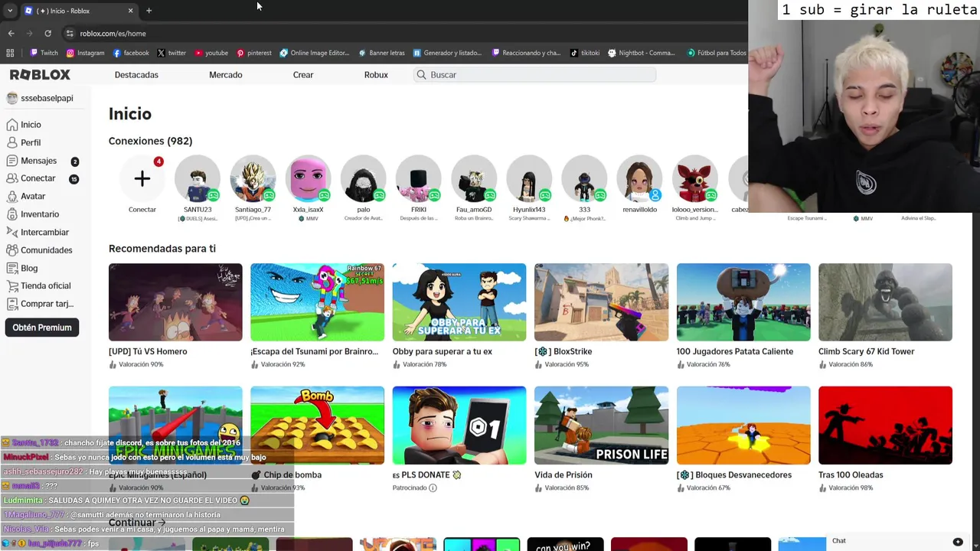Open the Robux menu
This screenshot has width=980, height=551.
[376, 75]
